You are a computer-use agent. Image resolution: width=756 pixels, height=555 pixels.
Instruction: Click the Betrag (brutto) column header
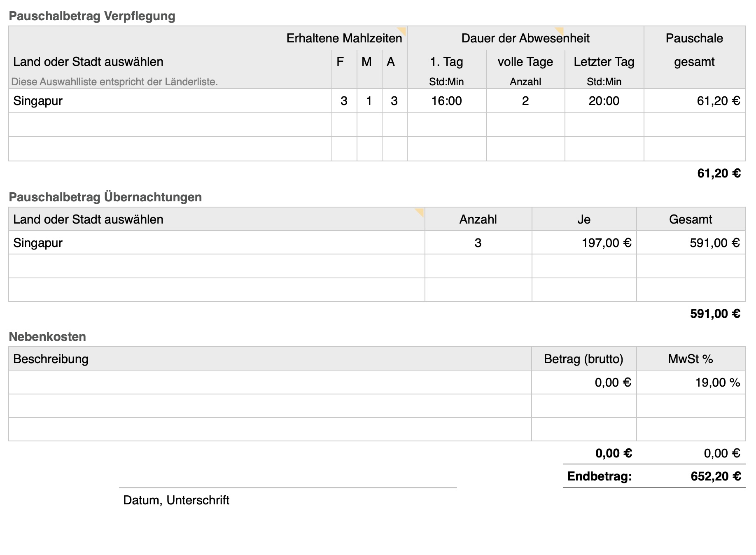[x=583, y=359]
